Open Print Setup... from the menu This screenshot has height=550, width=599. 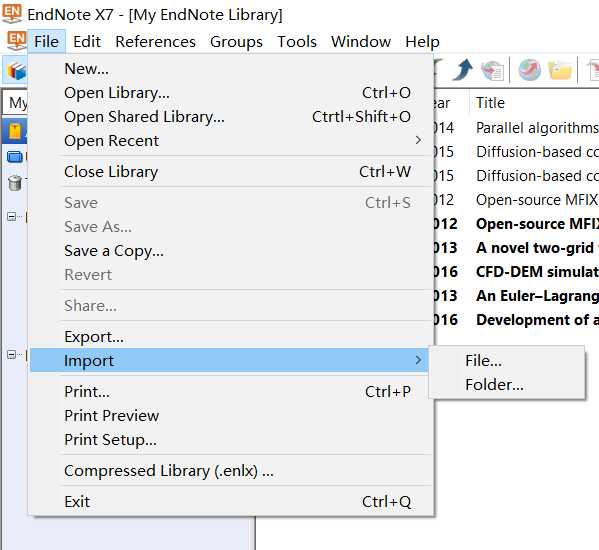(232, 440)
